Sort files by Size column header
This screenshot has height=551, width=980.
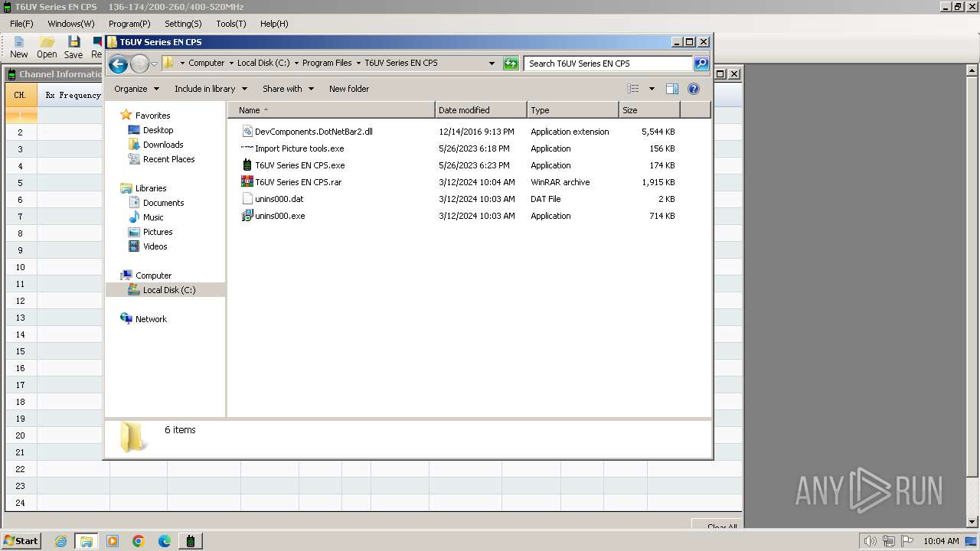click(x=649, y=110)
